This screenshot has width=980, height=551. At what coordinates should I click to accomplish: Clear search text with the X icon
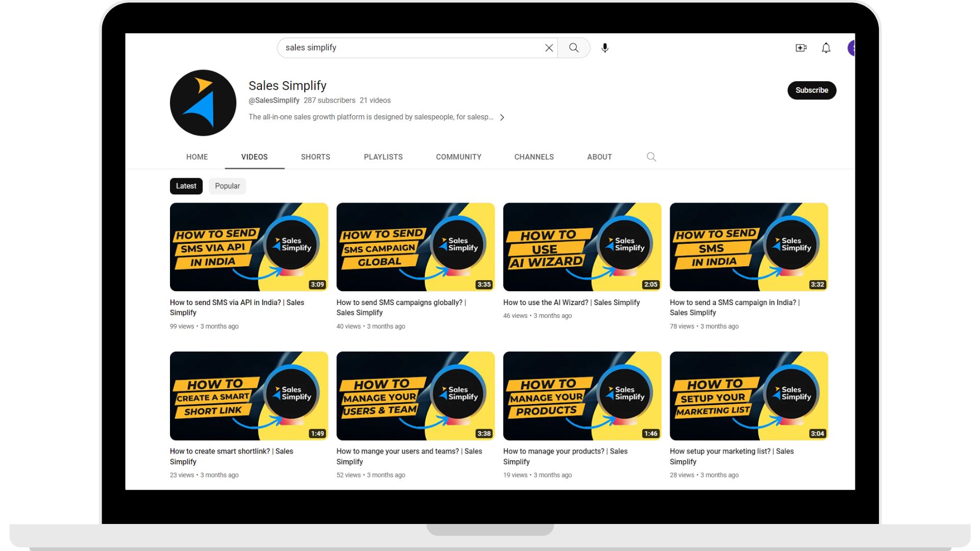[549, 48]
